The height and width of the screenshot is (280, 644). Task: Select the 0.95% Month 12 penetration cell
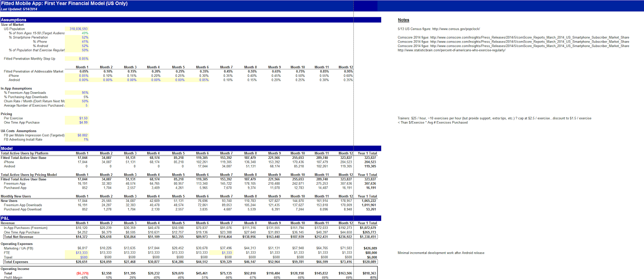point(348,72)
